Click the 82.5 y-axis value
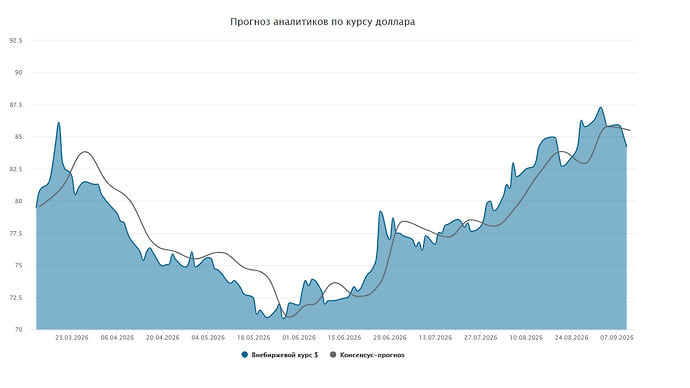 (x=15, y=169)
